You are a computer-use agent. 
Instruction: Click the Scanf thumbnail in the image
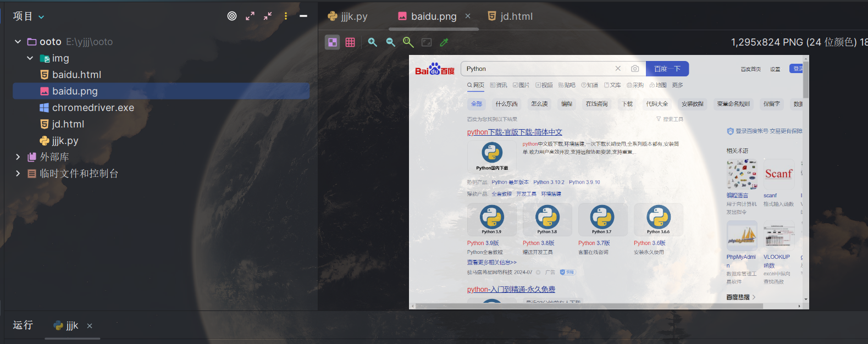(x=779, y=174)
